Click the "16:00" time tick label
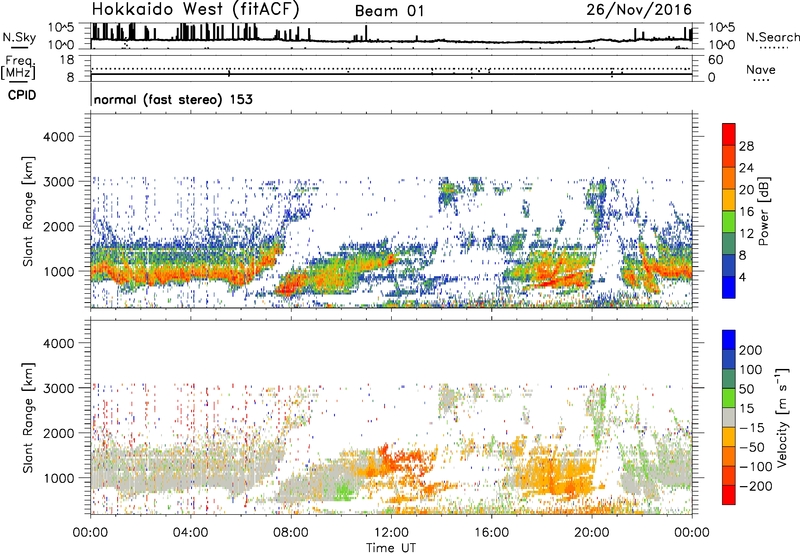 (x=491, y=533)
